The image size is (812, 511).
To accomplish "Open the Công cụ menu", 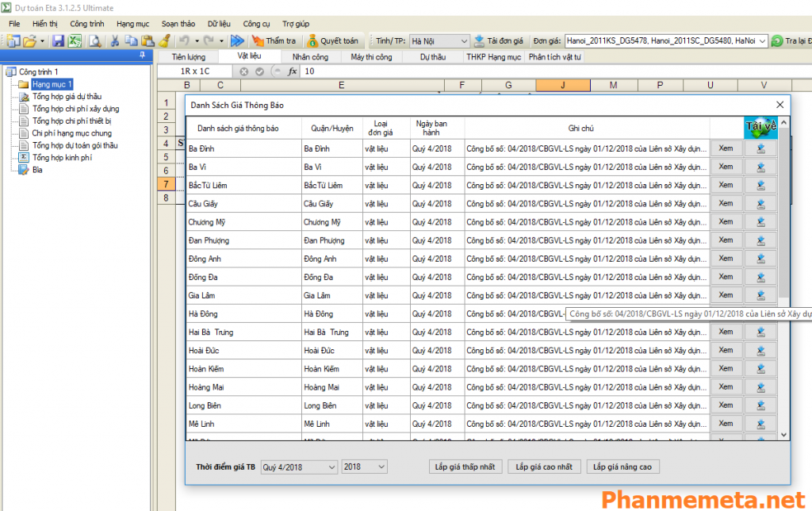I will point(256,24).
